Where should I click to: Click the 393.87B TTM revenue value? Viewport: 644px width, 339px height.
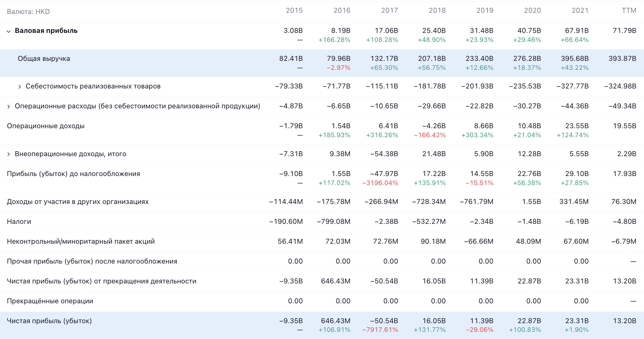(x=622, y=59)
